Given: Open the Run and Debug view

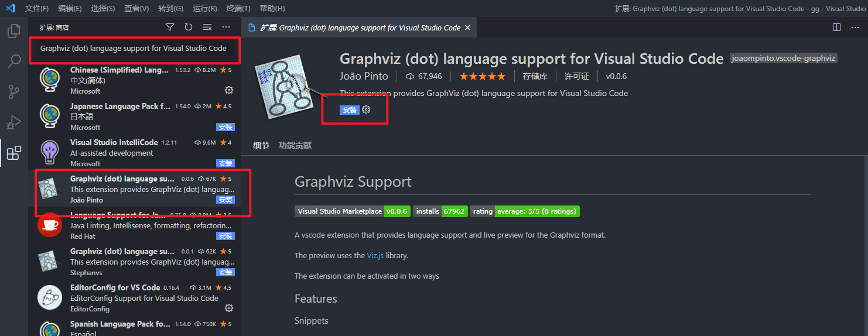Looking at the screenshot, I should 13,122.
